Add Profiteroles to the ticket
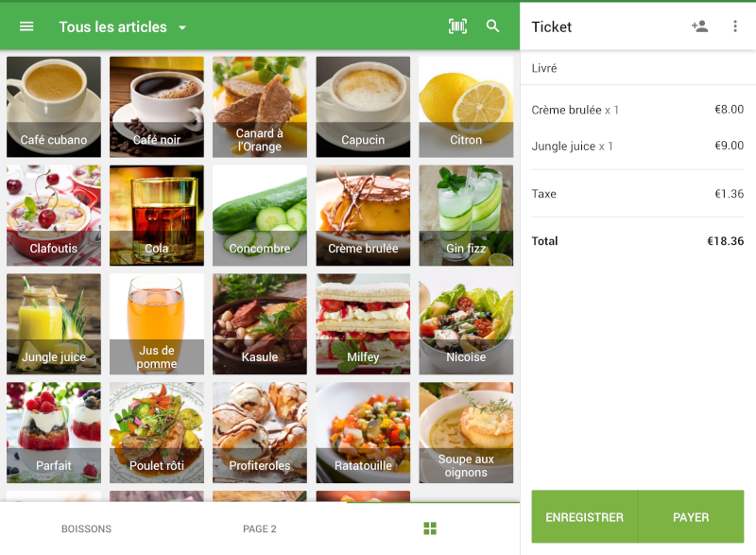 click(259, 432)
